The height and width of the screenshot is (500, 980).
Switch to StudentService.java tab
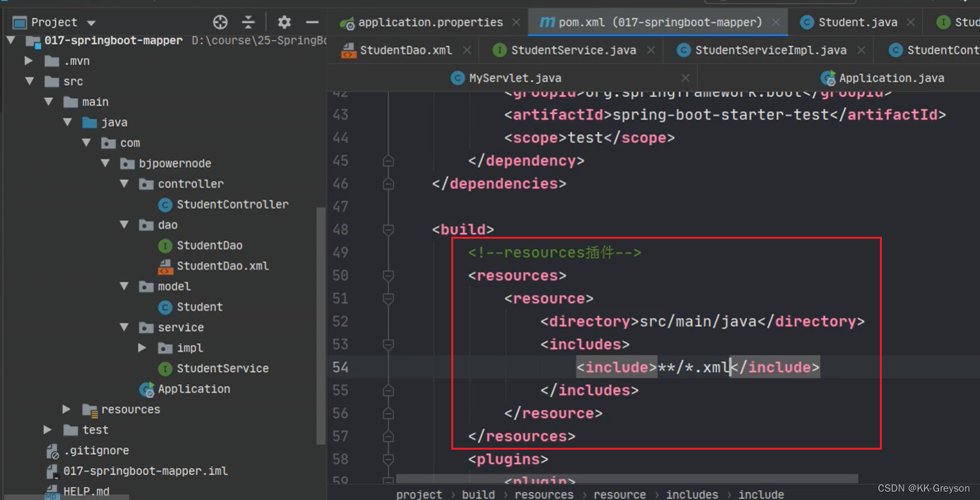[x=574, y=50]
